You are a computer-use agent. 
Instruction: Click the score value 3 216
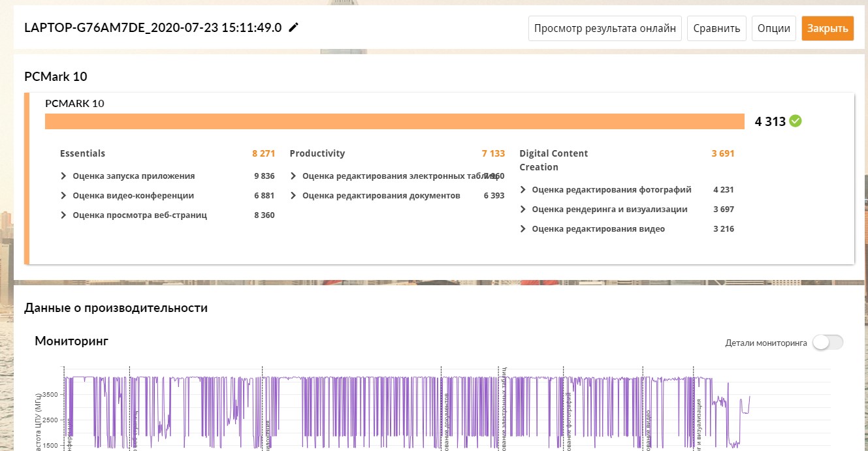pos(724,229)
